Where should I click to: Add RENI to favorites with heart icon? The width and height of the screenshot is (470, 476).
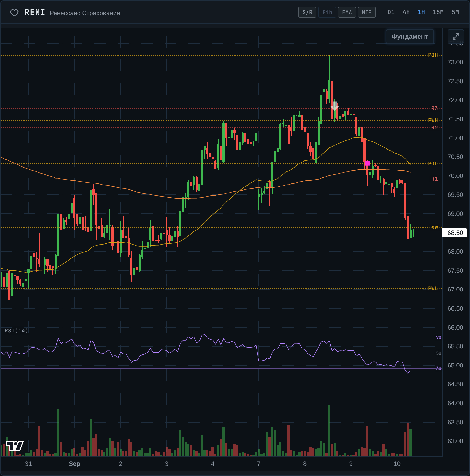click(14, 13)
